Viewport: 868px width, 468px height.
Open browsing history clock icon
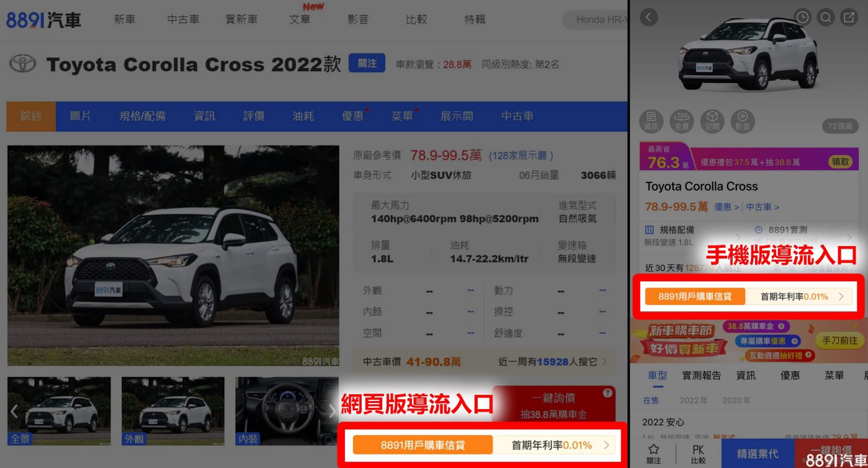click(x=803, y=17)
